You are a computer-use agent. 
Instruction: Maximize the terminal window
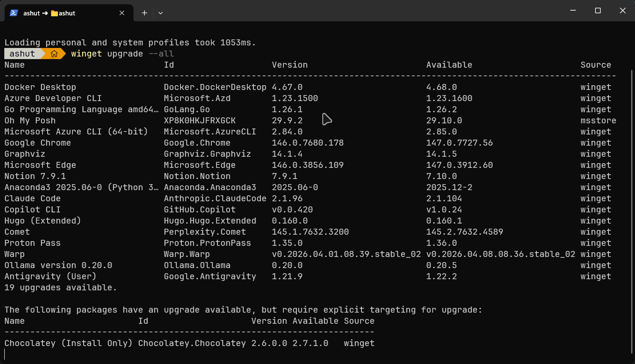click(x=597, y=10)
